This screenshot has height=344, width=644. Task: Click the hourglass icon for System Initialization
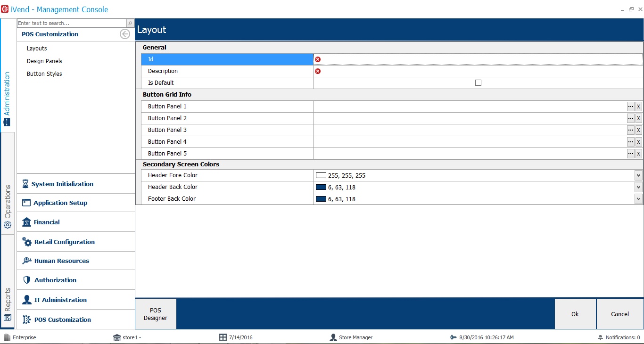(25, 184)
